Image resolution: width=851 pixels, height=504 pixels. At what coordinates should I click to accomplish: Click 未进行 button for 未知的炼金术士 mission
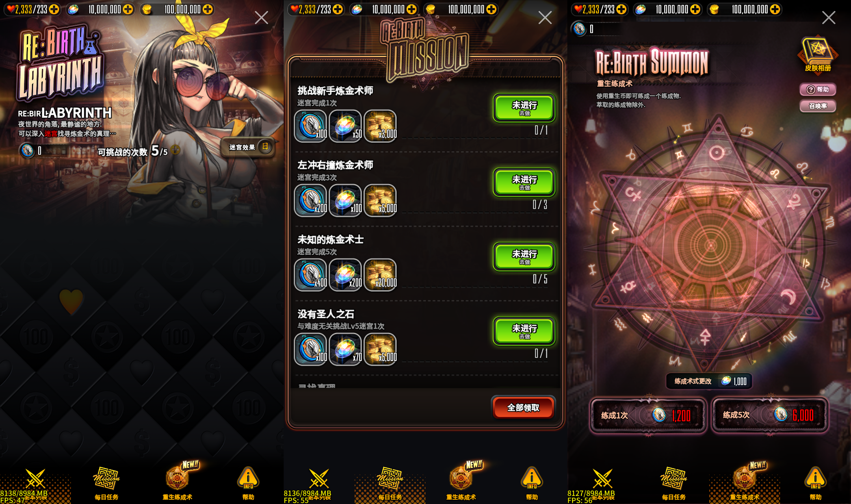click(x=524, y=257)
